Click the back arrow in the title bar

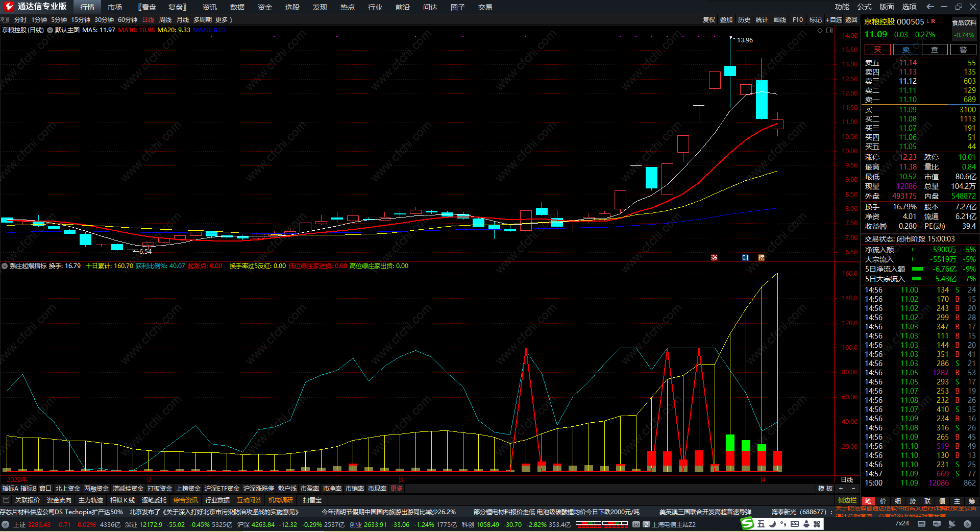pyautogui.click(x=930, y=7)
